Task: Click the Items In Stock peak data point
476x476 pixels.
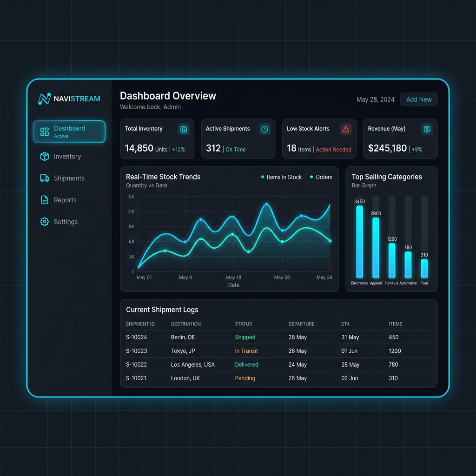Action: click(x=266, y=205)
